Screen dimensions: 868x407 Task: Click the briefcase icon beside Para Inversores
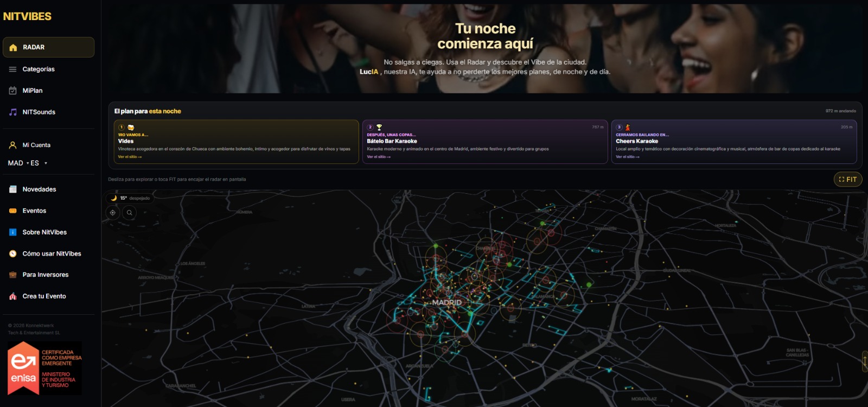(x=13, y=275)
